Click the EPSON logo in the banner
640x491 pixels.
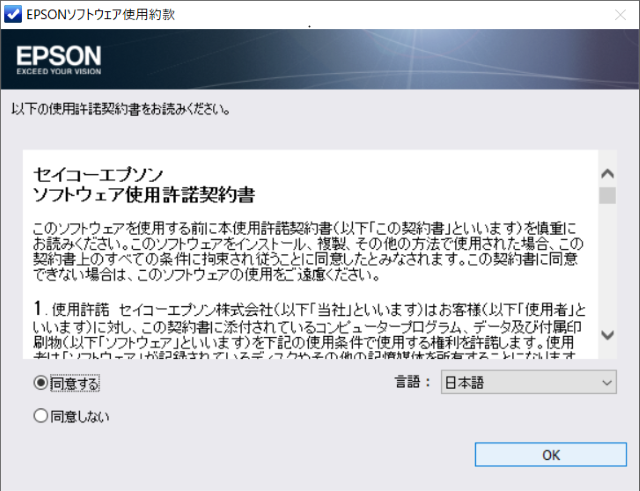point(59,60)
